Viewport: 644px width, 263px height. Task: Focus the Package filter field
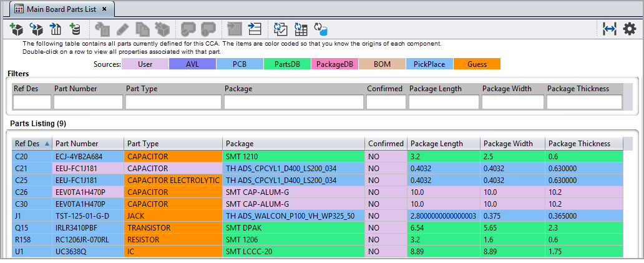(x=294, y=102)
